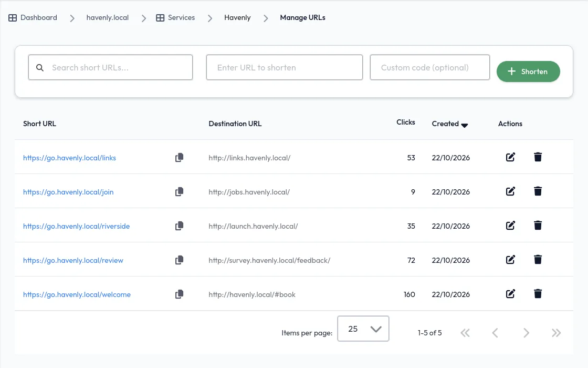Open https://go.havenly.local/riverside link
The height and width of the screenshot is (368, 588).
76,226
